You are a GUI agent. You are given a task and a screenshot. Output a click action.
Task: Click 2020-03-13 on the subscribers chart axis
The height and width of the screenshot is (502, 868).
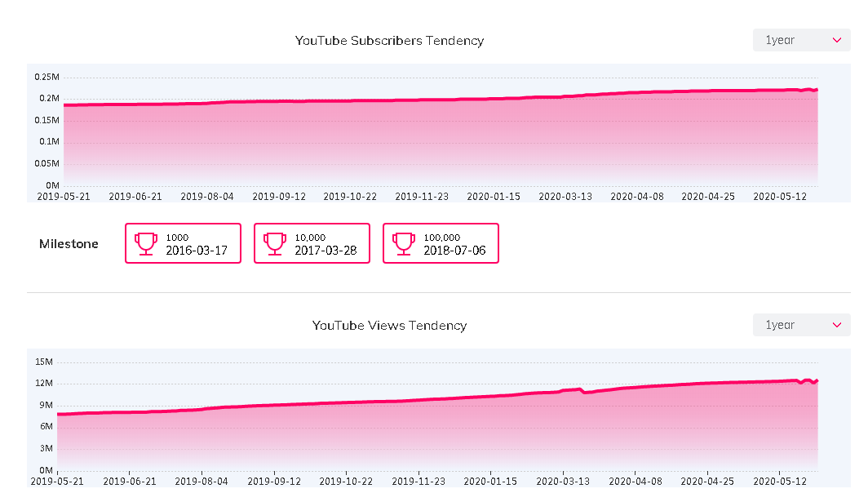pyautogui.click(x=565, y=196)
